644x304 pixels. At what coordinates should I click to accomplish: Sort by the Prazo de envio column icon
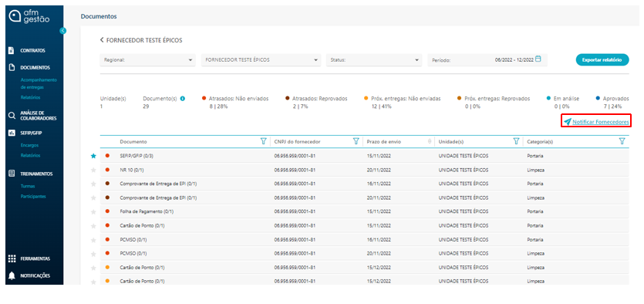point(430,141)
